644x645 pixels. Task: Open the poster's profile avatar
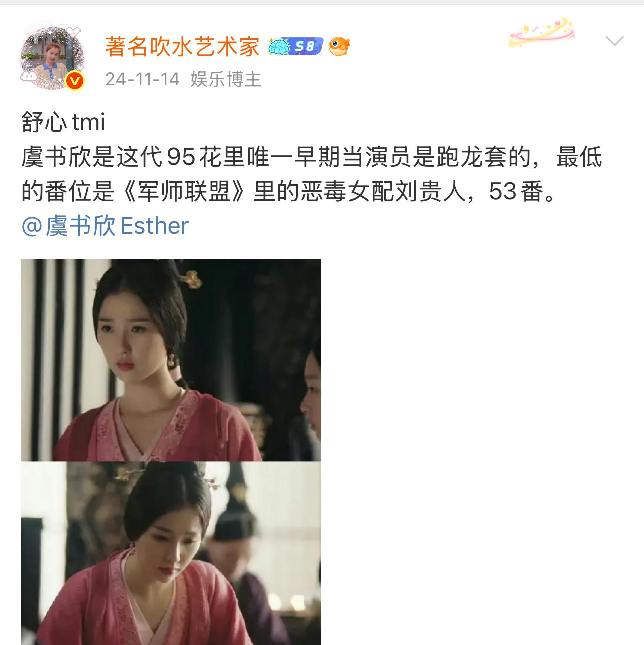[51, 55]
